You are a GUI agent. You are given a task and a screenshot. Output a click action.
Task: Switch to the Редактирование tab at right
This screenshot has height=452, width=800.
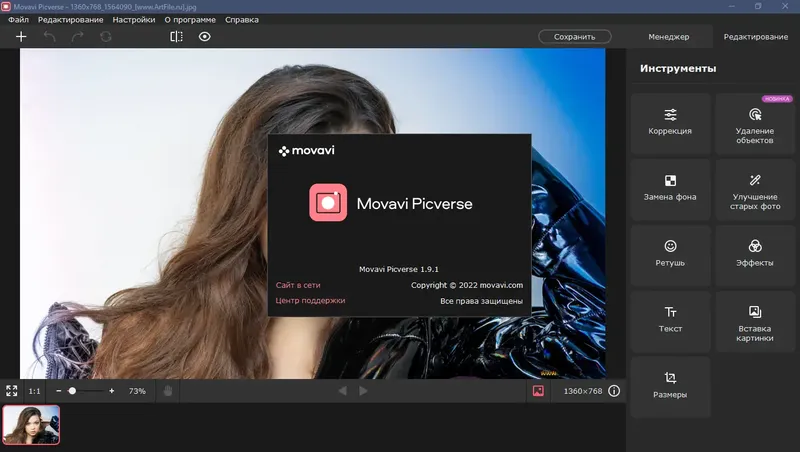[x=756, y=37]
